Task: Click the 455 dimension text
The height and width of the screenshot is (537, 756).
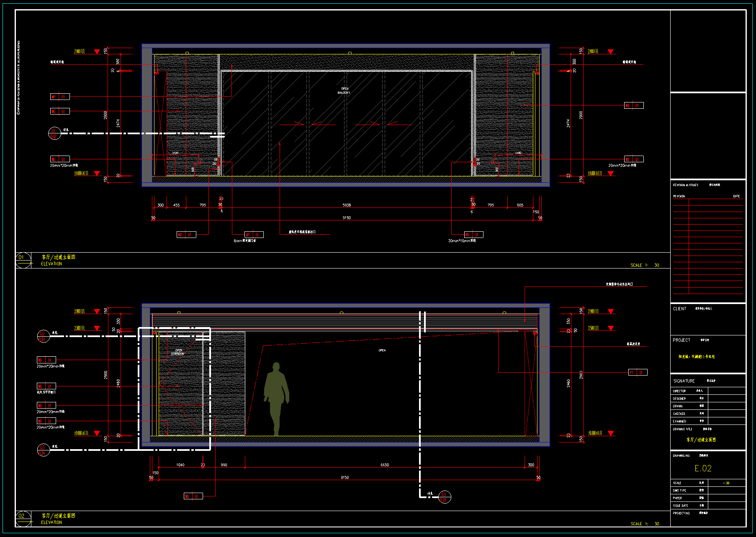Action: coord(177,205)
